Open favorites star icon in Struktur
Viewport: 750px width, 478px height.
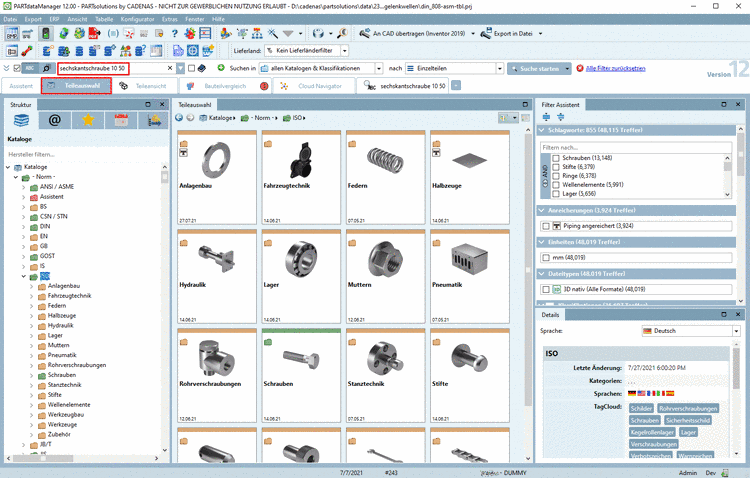(88, 121)
